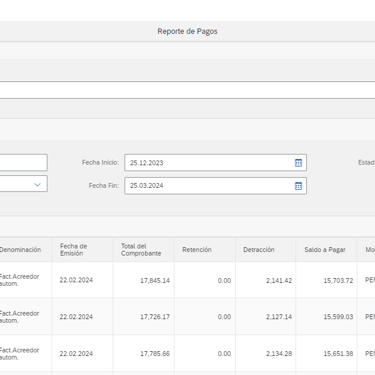Click the Fecha Fin date field
Viewport: 375px width, 375px height.
coord(215,186)
